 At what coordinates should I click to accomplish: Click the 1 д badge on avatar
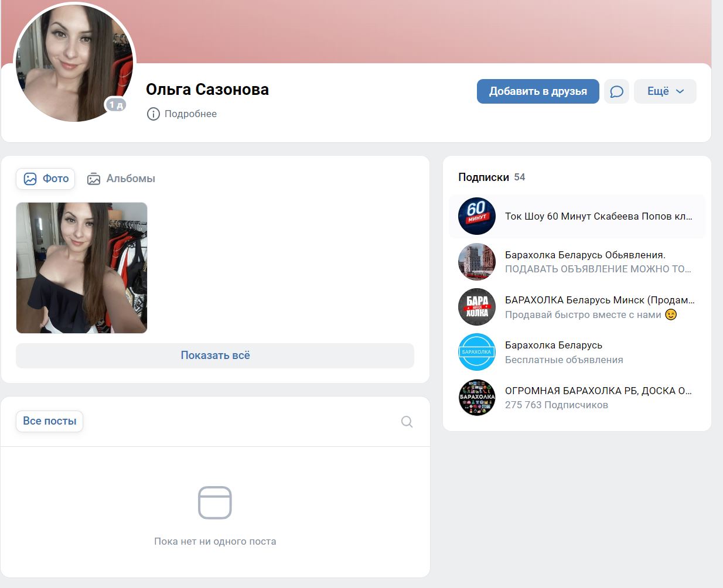pos(115,104)
